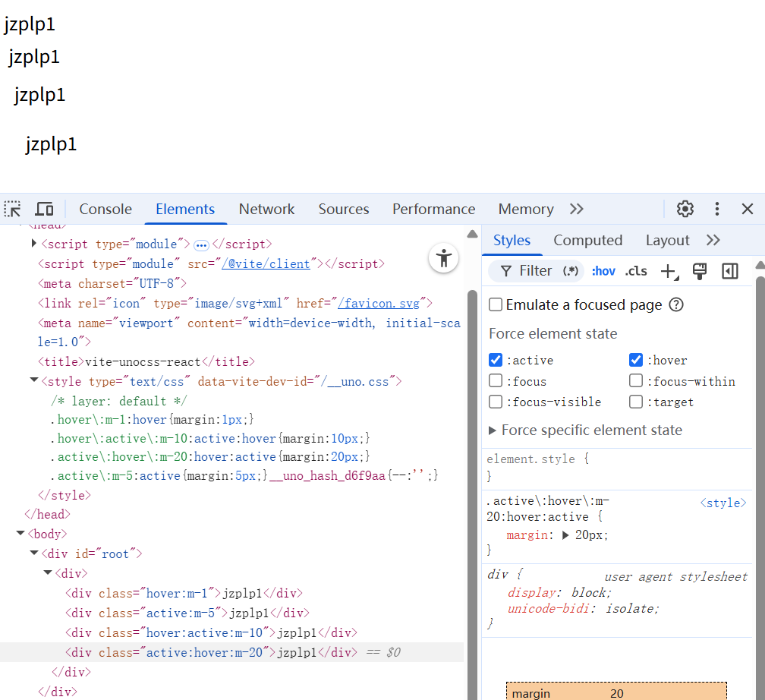Image resolution: width=765 pixels, height=700 pixels.
Task: Click the display: block declaration
Action: (559, 593)
